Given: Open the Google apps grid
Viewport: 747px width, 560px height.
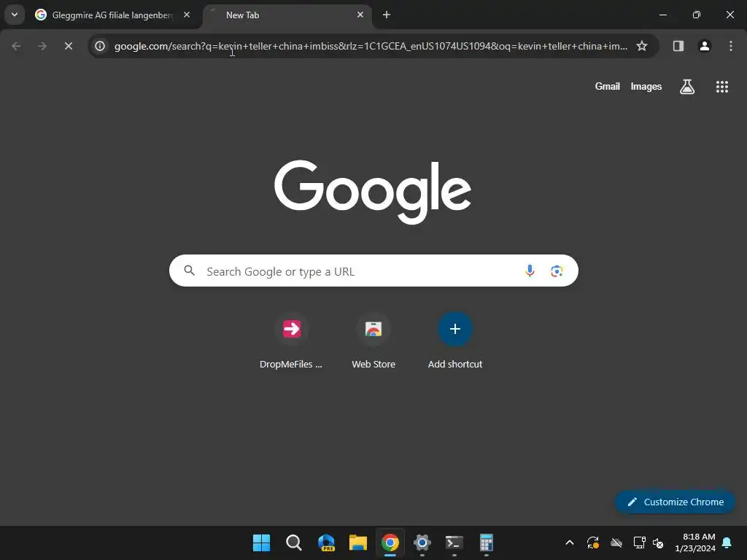Looking at the screenshot, I should 721,87.
